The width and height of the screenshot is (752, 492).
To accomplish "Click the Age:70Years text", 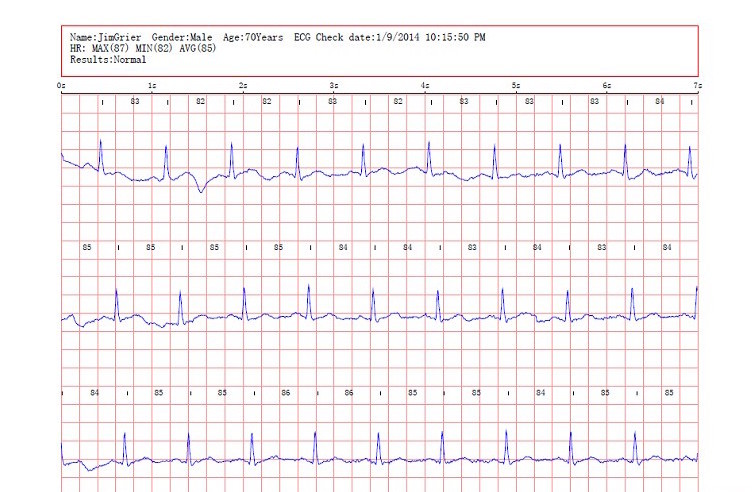I will 253,37.
